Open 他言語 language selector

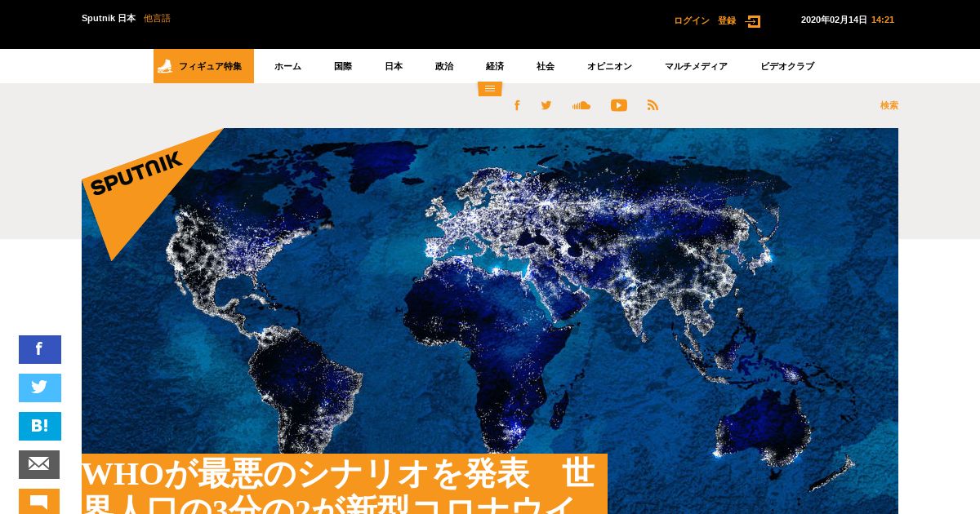coord(157,18)
